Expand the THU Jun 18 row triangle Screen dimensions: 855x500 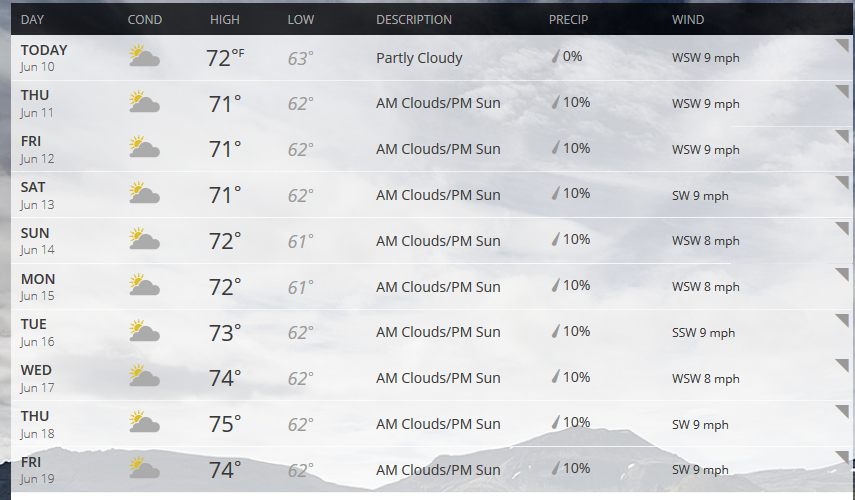point(842,411)
